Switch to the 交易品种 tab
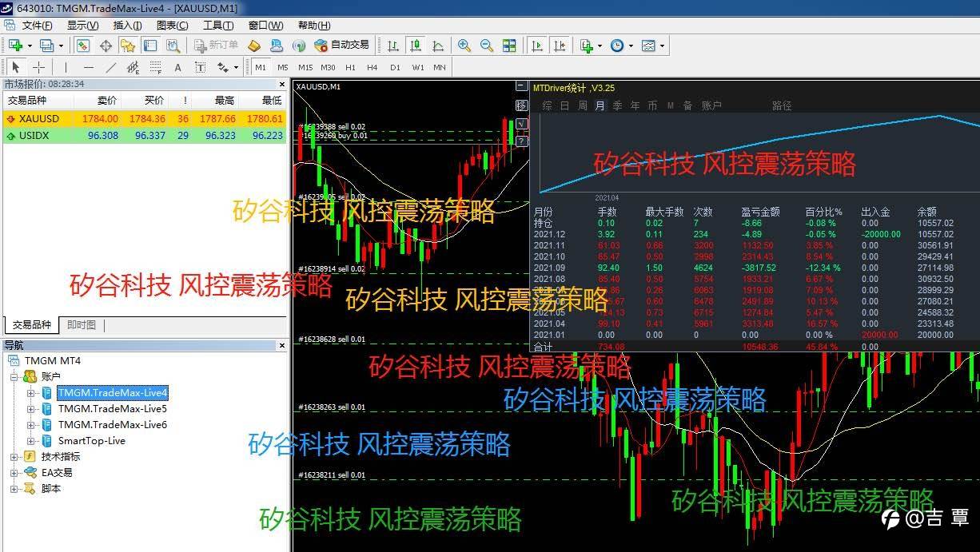 pyautogui.click(x=31, y=325)
